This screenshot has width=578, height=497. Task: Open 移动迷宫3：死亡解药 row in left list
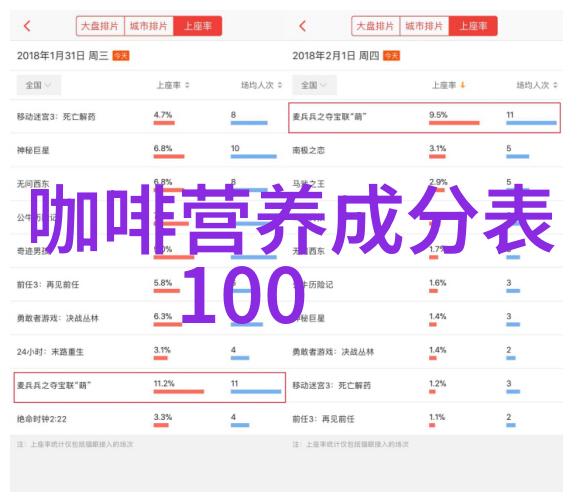pos(147,117)
